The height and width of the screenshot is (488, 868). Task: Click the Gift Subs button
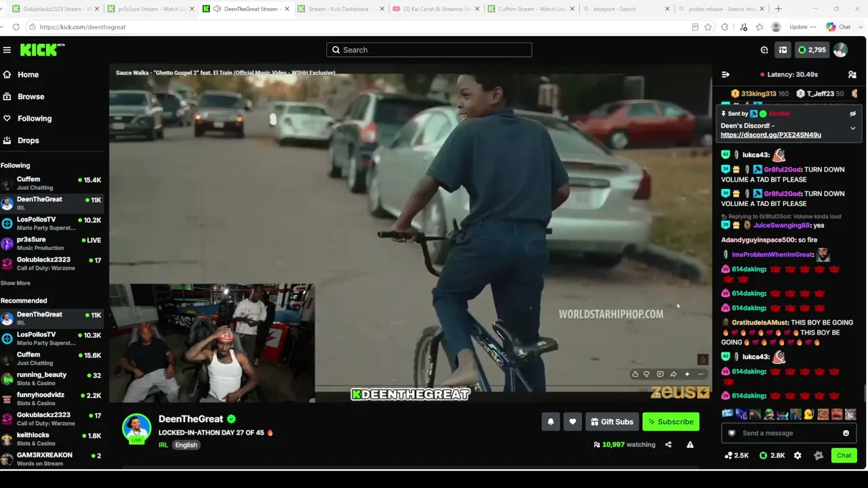pyautogui.click(x=612, y=422)
